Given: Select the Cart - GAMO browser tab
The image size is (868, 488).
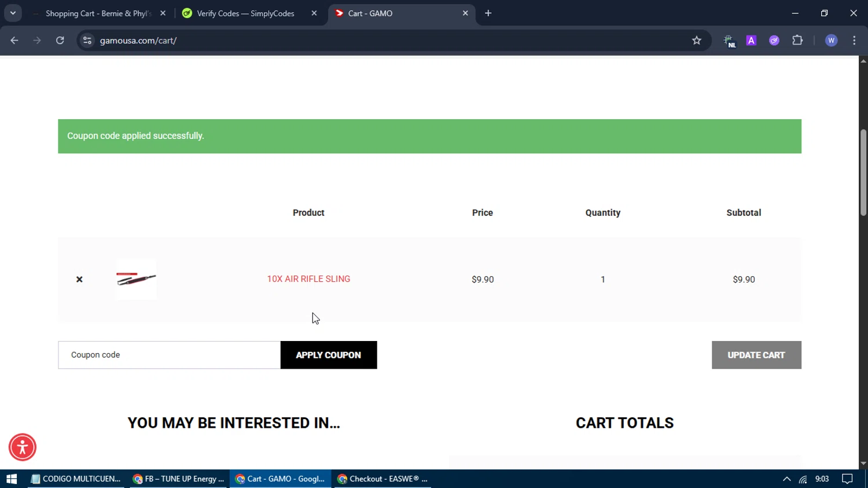Looking at the screenshot, I should (395, 13).
